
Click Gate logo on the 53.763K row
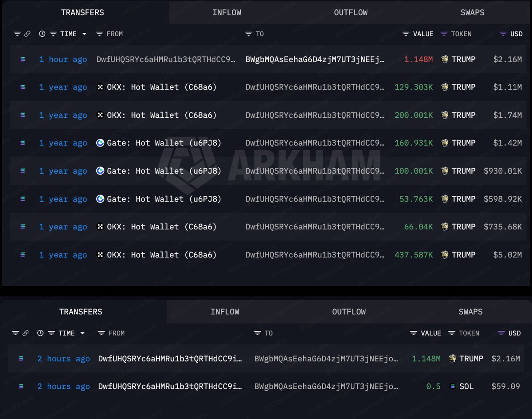pos(100,199)
